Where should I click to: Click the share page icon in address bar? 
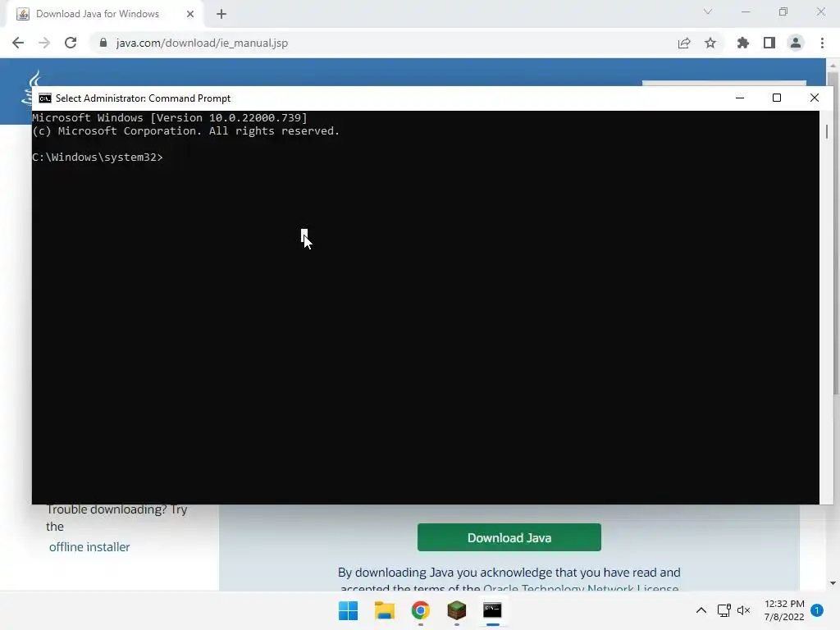pos(683,43)
